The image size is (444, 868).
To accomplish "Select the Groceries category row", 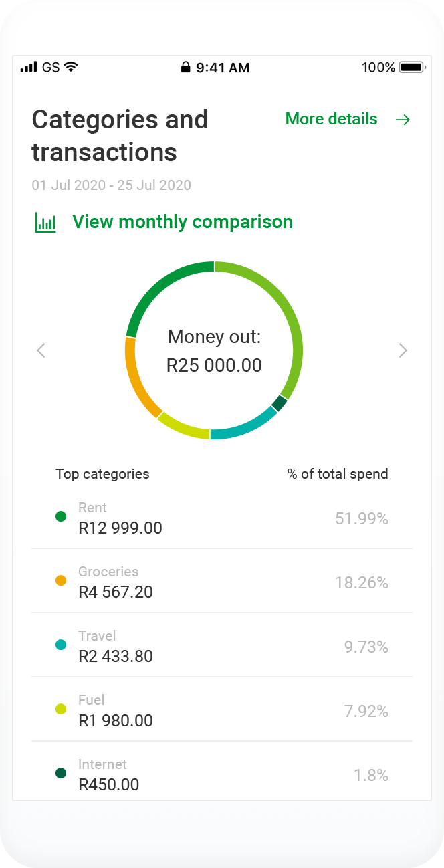I will click(x=221, y=582).
